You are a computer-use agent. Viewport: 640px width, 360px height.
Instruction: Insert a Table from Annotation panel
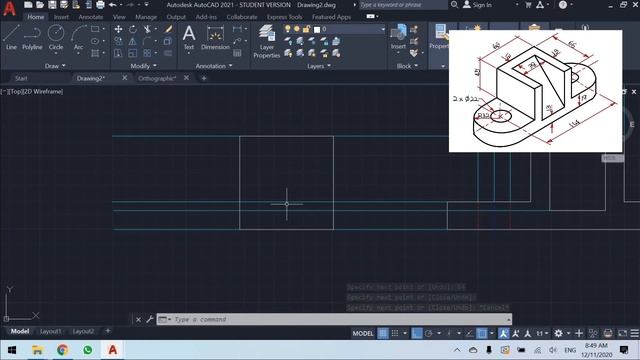237,53
